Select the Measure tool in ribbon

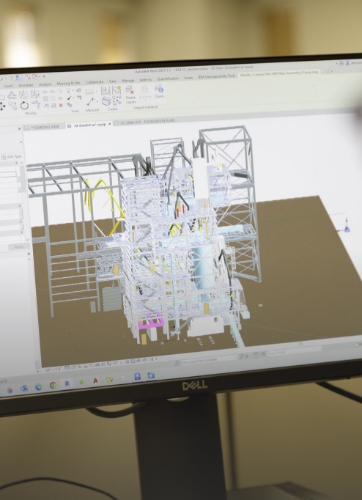tap(91, 103)
